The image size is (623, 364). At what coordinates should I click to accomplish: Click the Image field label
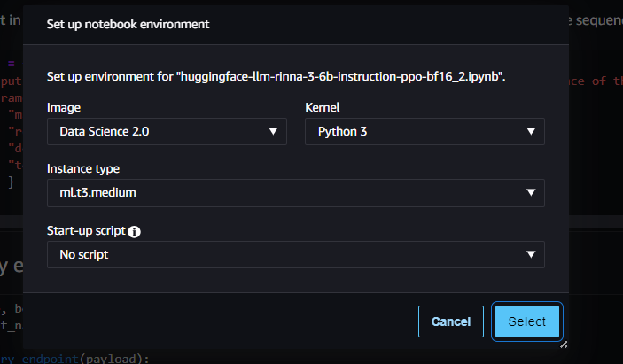tap(64, 107)
